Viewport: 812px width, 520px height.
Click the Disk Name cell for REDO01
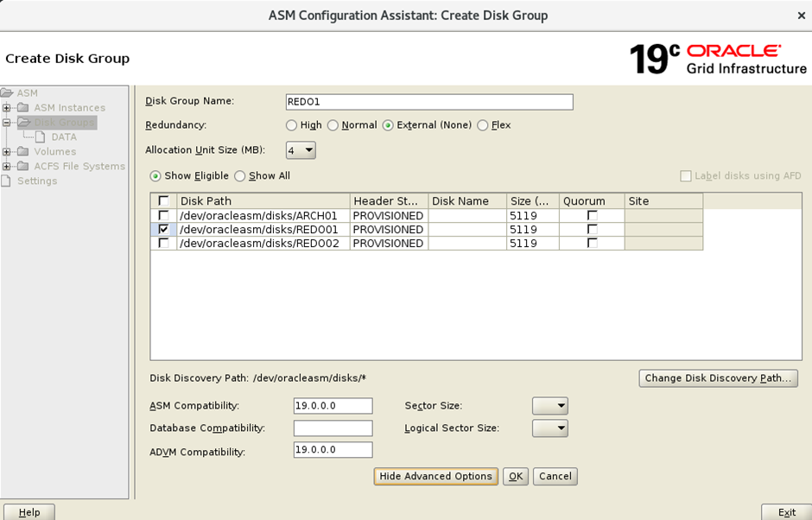(x=467, y=230)
